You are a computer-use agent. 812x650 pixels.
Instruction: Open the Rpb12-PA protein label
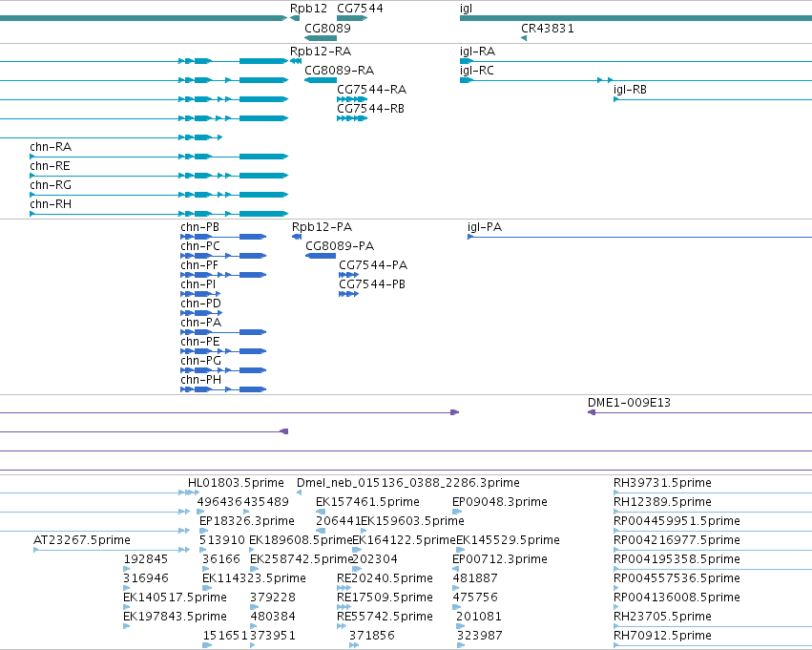pyautogui.click(x=323, y=227)
